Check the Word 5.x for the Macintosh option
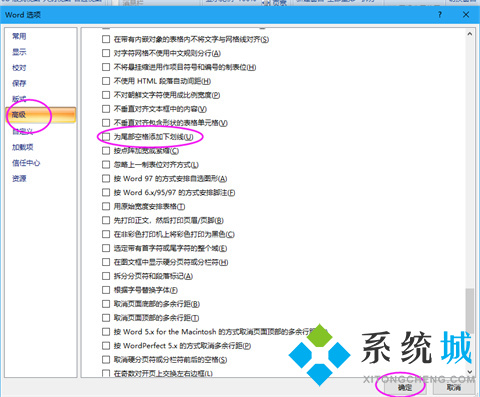The width and height of the screenshot is (480, 397). coord(106,332)
